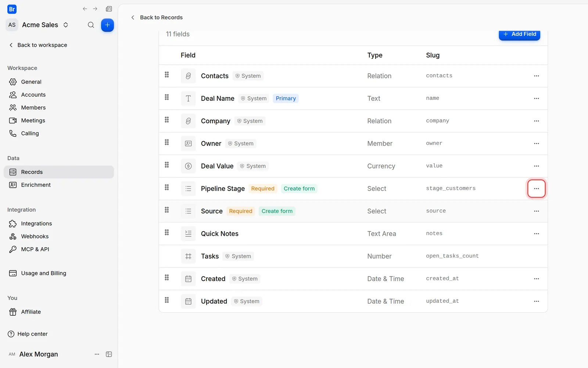Screen dimensions: 588x368
Task: Open Calling settings in the sidebar
Action: coord(30,133)
